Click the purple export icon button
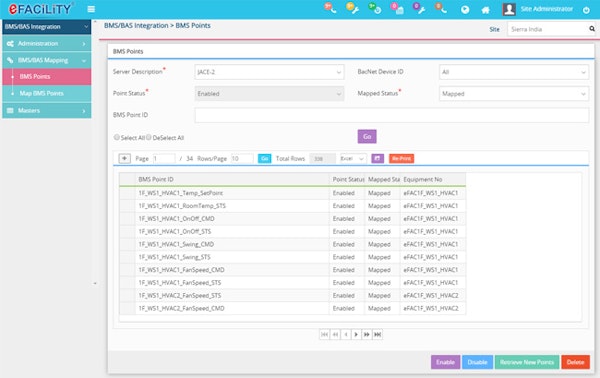The image size is (600, 378). click(378, 158)
